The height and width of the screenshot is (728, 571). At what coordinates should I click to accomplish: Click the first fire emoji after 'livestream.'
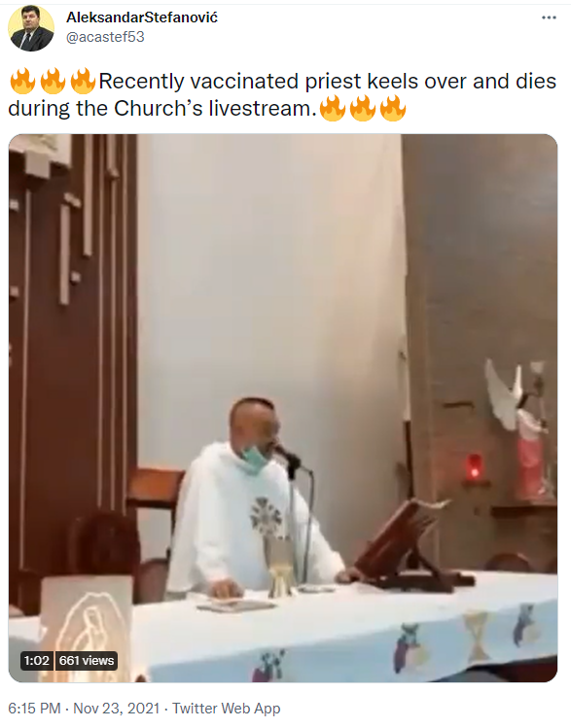[x=333, y=108]
